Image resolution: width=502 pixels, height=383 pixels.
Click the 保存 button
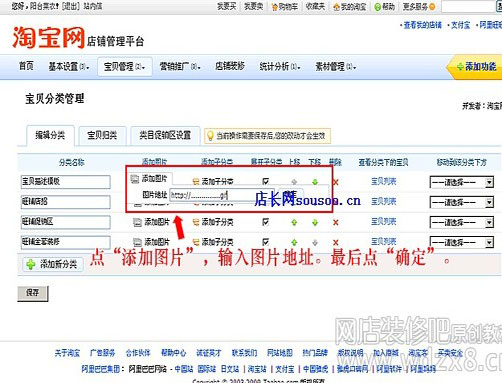[33, 293]
